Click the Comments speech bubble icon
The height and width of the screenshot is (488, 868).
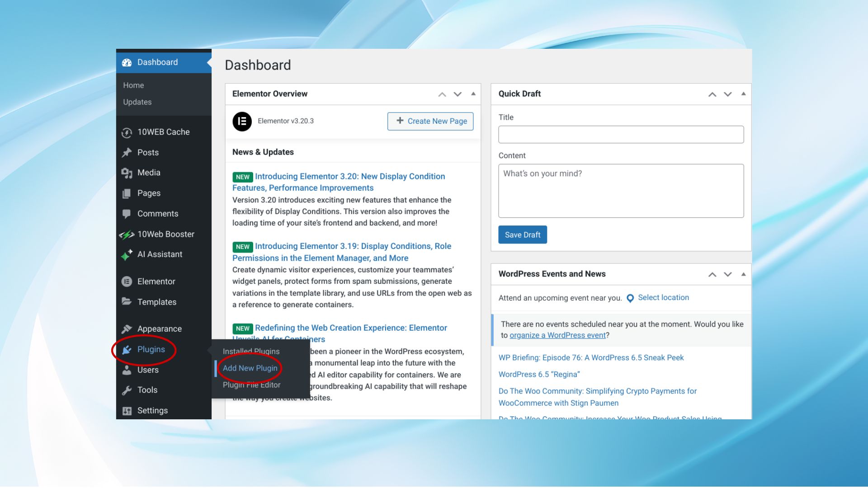coord(127,214)
